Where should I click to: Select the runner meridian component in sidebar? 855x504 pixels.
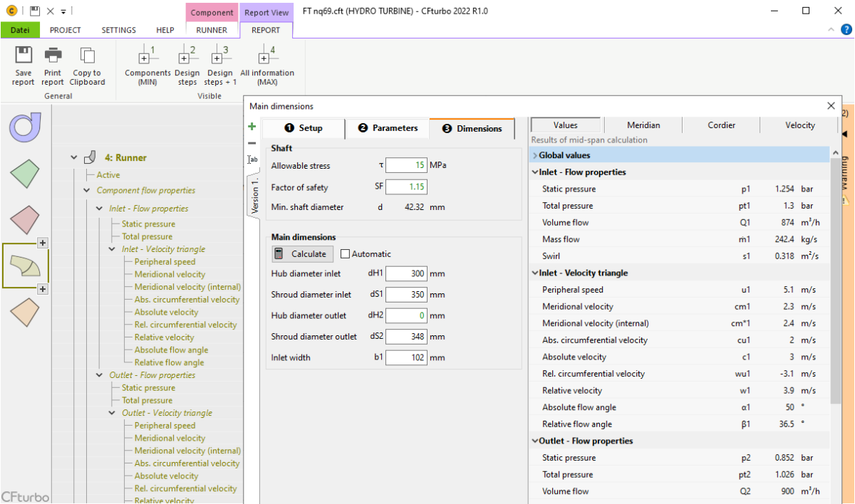25,265
